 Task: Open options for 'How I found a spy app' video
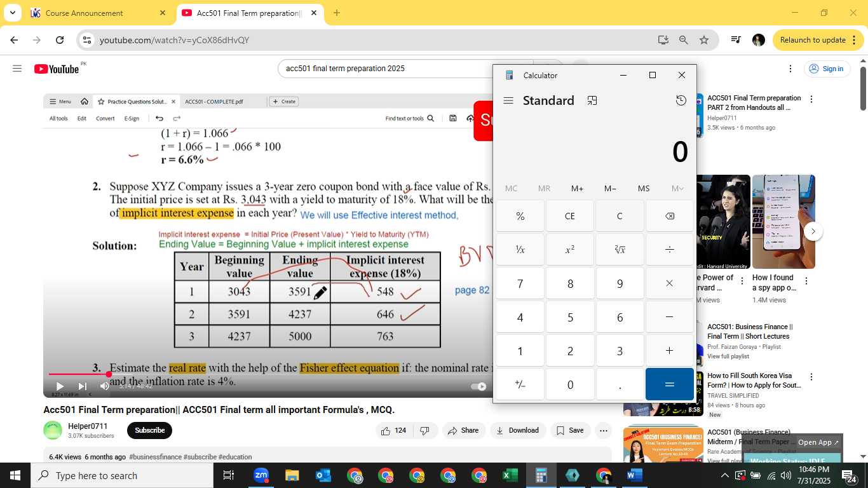click(x=806, y=281)
